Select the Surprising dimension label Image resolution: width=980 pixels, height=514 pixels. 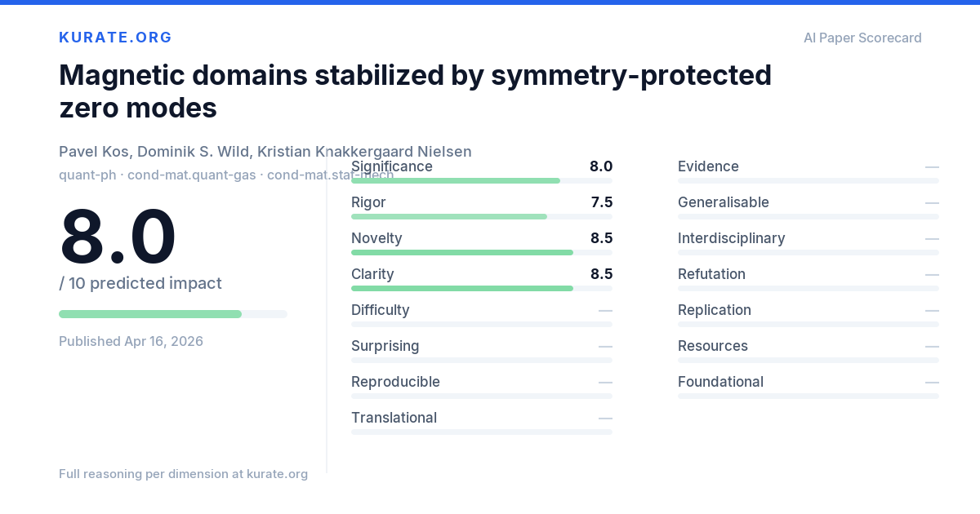pos(385,346)
